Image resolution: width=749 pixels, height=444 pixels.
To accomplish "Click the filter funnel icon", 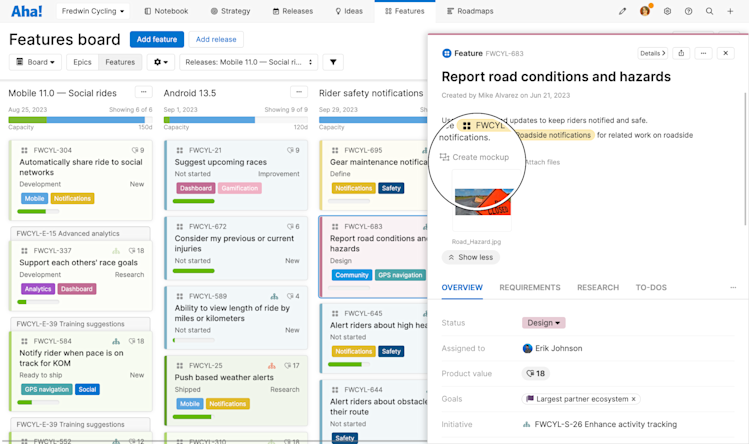I will point(333,62).
